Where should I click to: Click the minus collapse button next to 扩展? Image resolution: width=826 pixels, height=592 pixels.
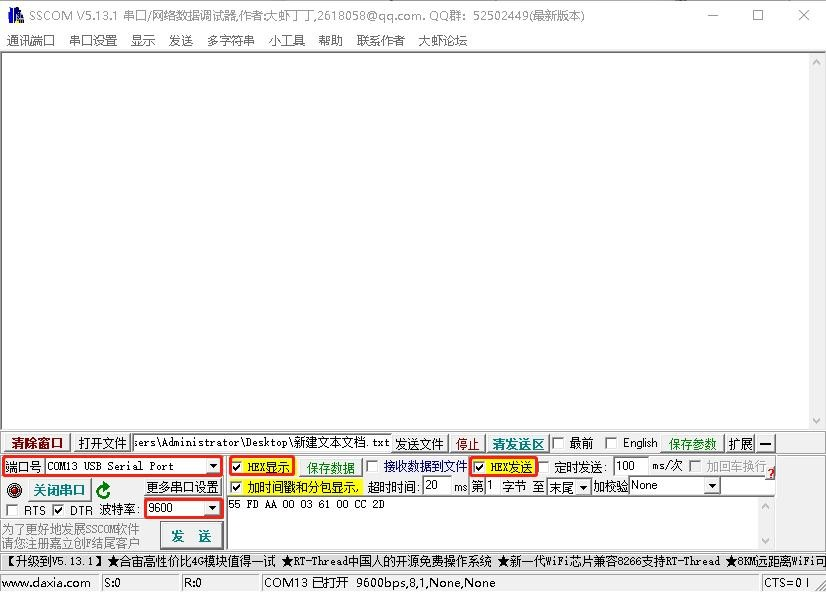click(766, 444)
